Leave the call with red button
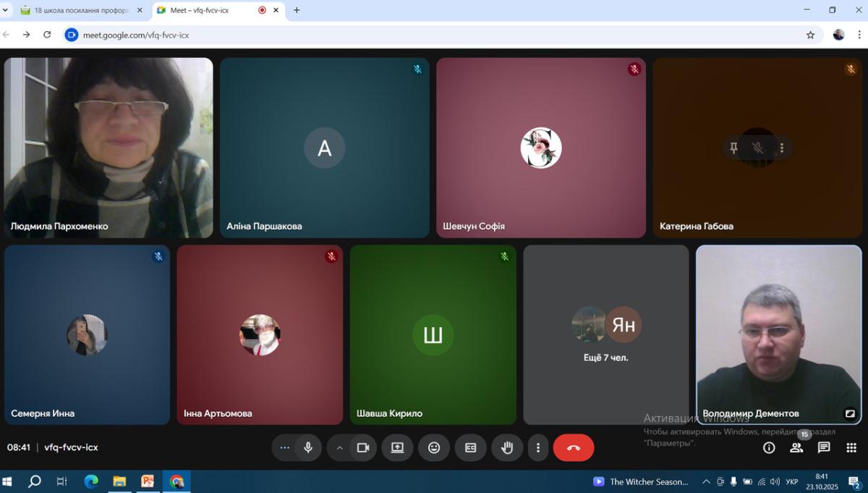 click(574, 448)
